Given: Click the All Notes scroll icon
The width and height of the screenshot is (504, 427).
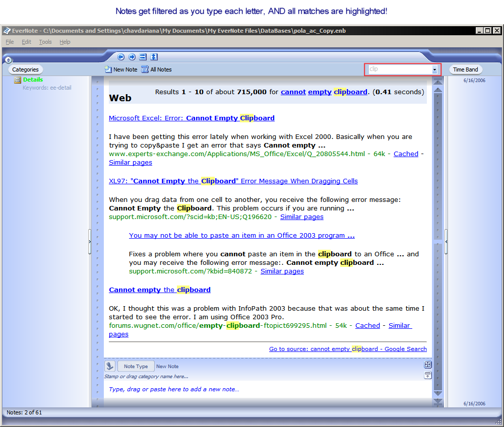Looking at the screenshot, I should coord(145,69).
